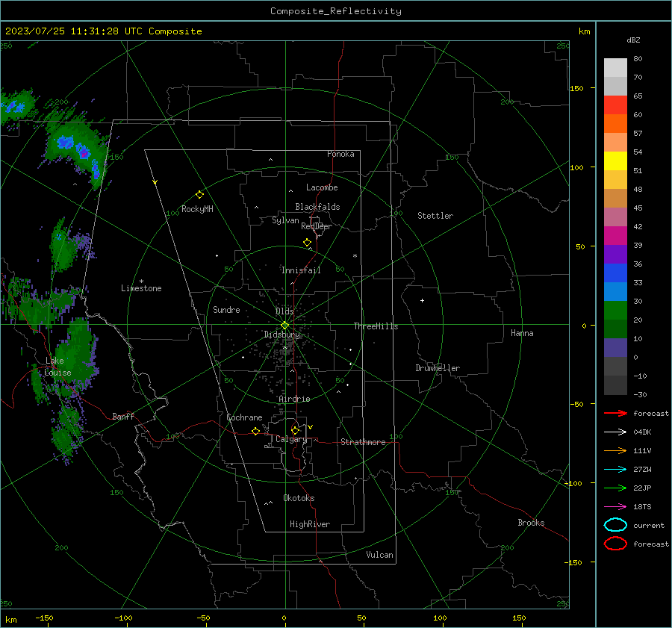Click the cyan 27ZW arrow legend icon
Viewport: 672px width, 628px height.
point(615,469)
